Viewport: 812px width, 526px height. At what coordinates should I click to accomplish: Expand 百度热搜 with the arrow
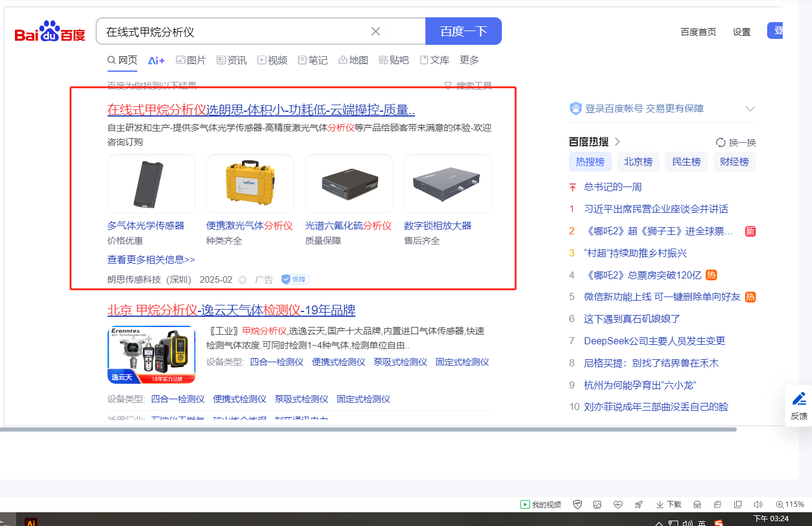pos(618,142)
